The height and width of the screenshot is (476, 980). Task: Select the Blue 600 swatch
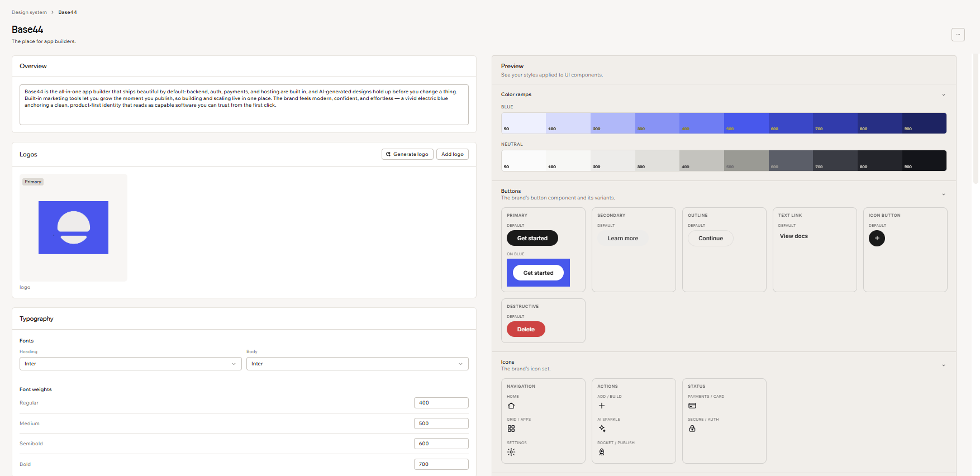click(791, 123)
